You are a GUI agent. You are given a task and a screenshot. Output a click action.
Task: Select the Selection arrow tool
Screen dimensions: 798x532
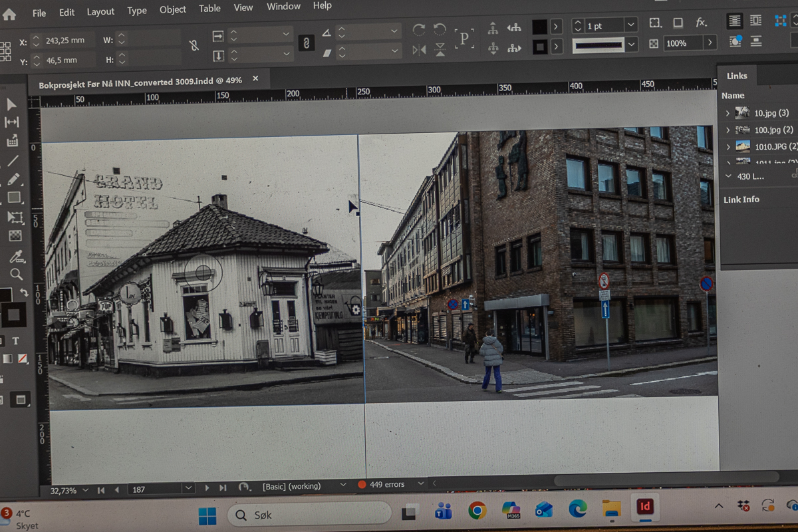point(11,104)
